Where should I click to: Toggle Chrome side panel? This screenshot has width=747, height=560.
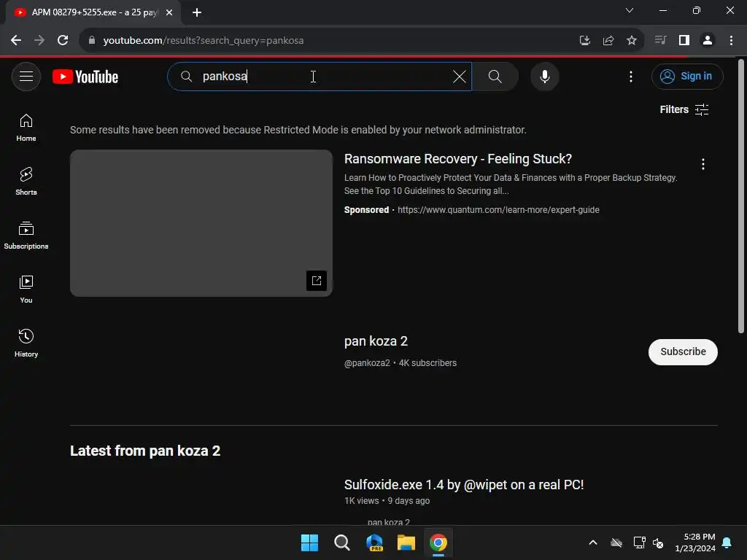pos(684,41)
